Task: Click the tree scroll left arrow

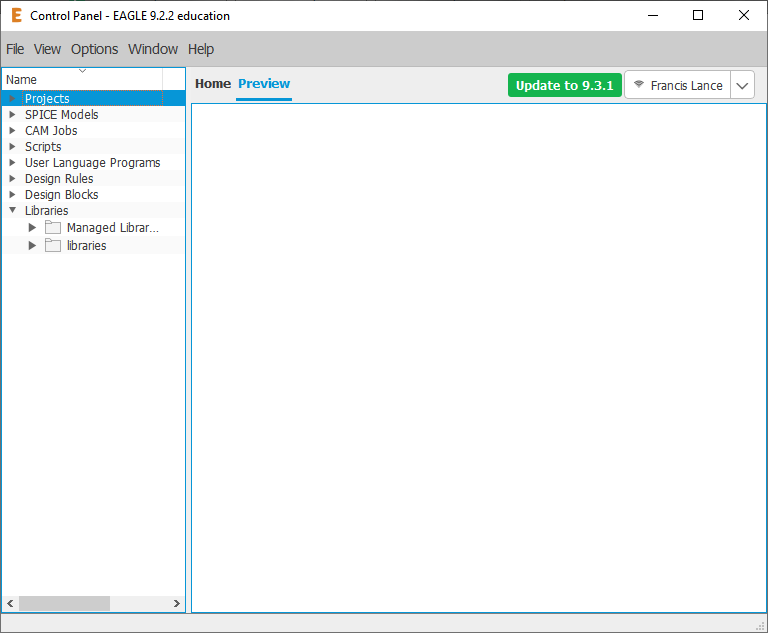Action: click(x=10, y=603)
